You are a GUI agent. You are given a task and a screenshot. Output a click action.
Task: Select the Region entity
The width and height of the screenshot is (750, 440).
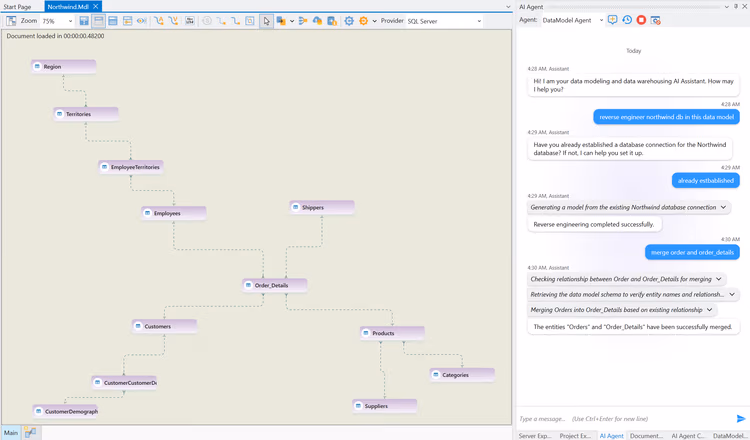point(64,66)
